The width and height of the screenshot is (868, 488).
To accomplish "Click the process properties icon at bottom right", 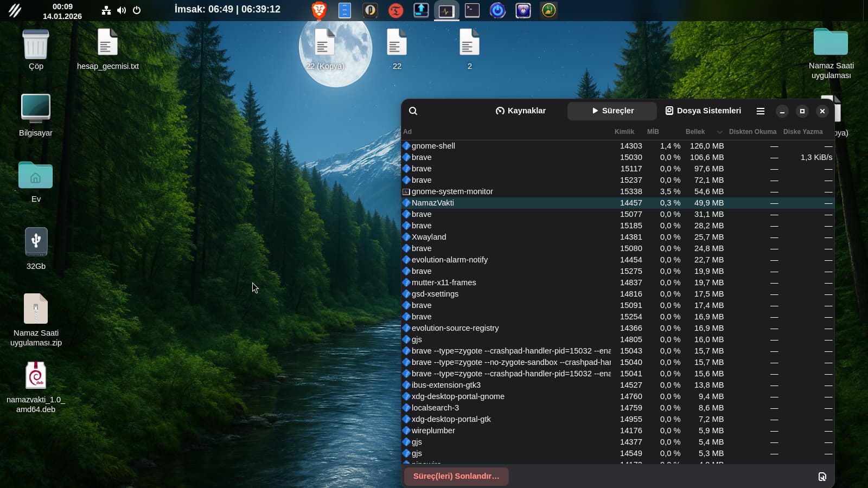I will pos(822,477).
